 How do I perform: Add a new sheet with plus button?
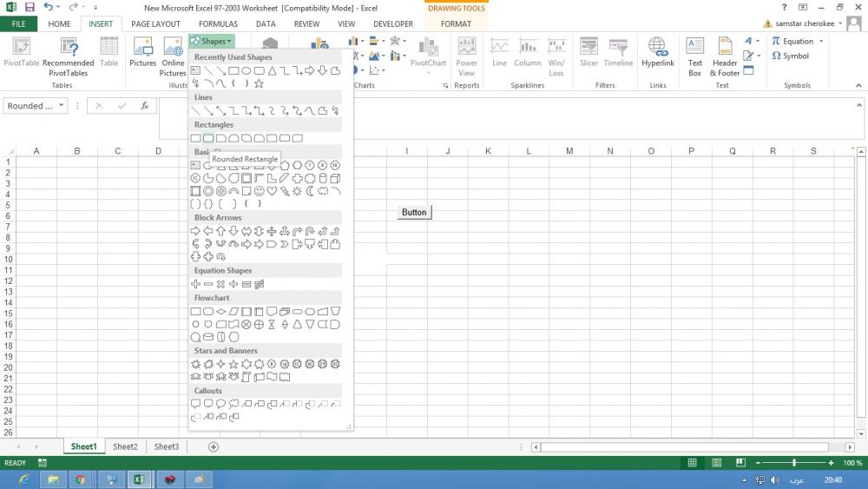pos(213,446)
